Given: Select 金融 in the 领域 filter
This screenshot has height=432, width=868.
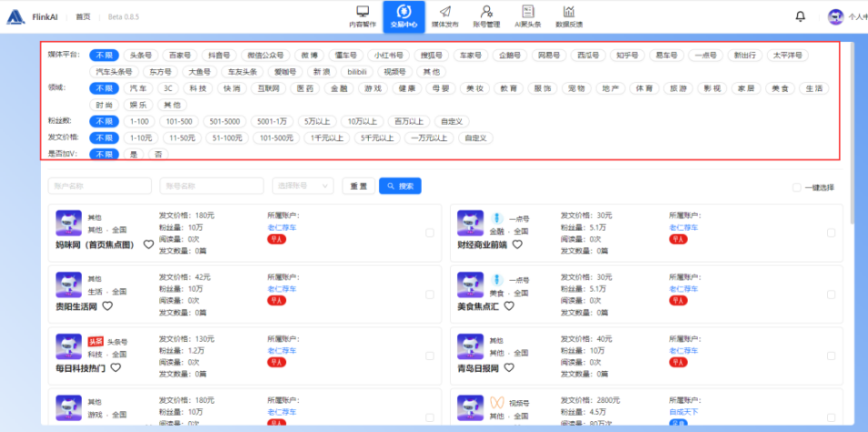Looking at the screenshot, I should (338, 88).
